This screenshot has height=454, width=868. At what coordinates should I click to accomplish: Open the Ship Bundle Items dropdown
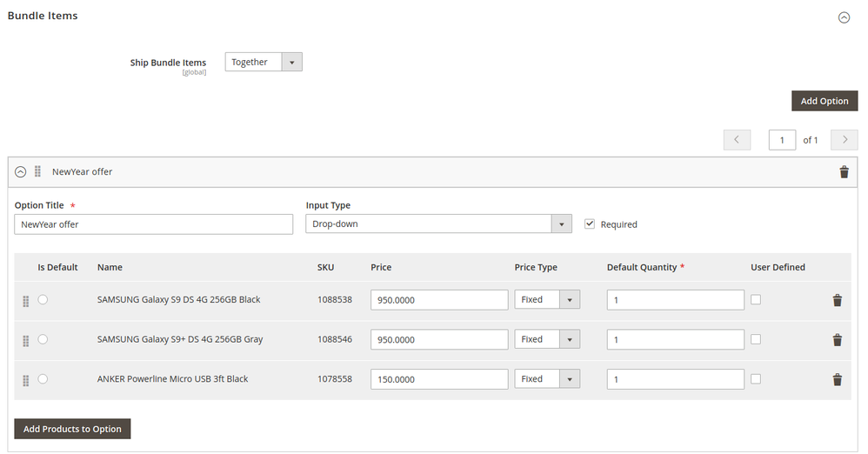(x=264, y=62)
